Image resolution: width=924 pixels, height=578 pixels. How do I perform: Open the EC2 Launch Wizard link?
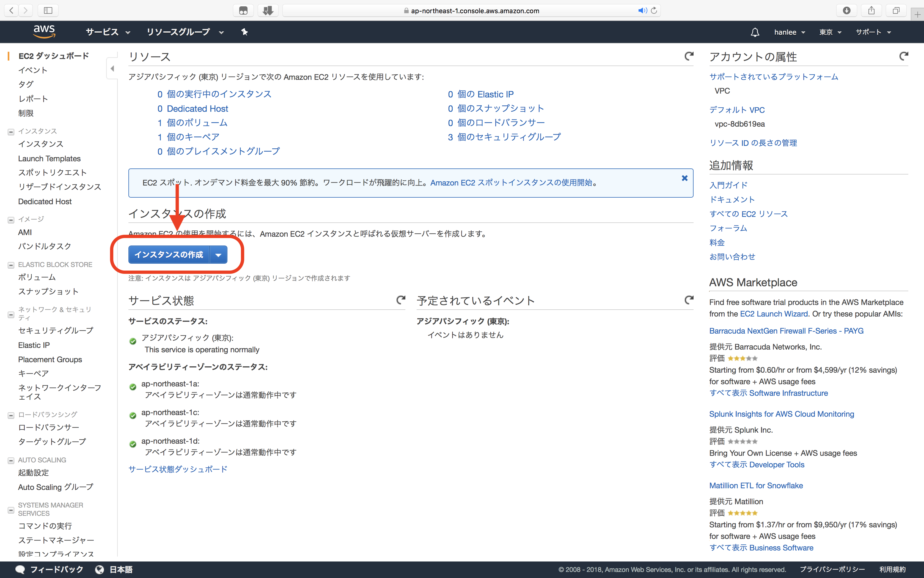[774, 314]
